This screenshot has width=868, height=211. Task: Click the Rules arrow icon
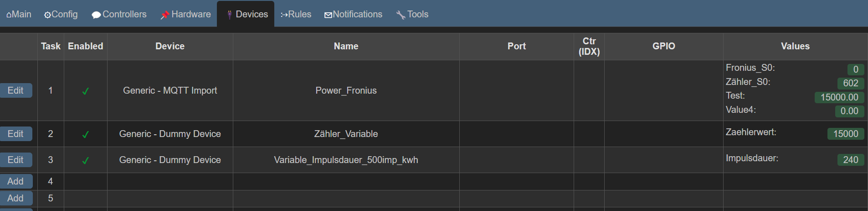coord(284,15)
